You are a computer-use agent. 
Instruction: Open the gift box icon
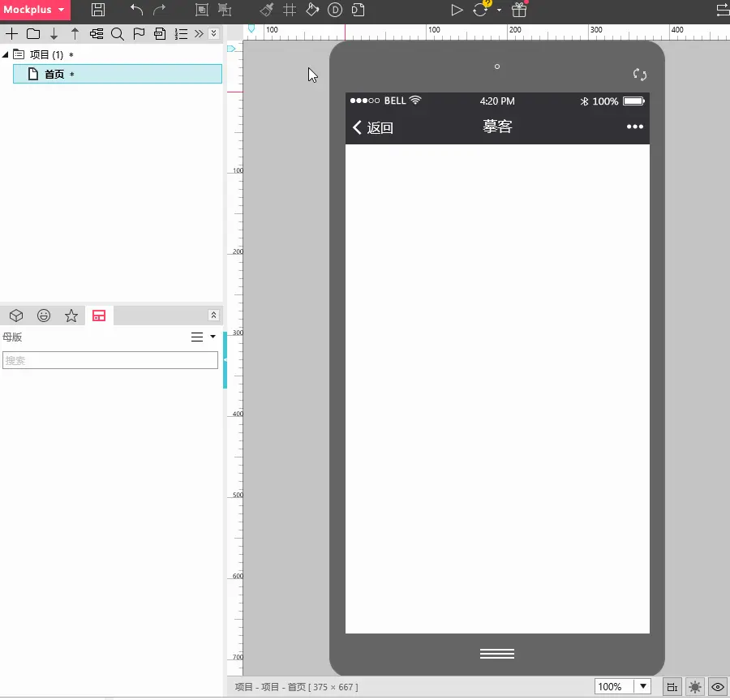(518, 10)
